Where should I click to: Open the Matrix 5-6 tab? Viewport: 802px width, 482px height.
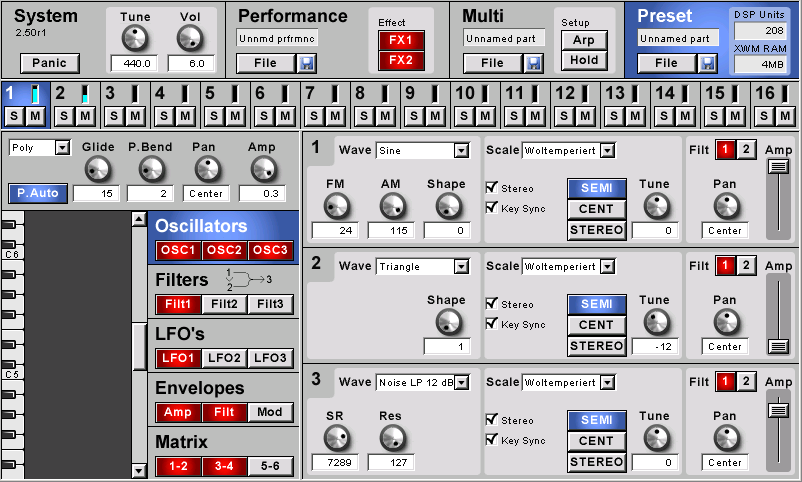point(270,466)
